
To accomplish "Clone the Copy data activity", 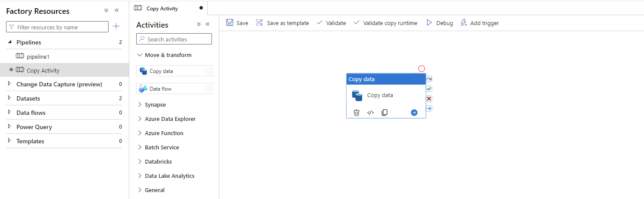I will 384,113.
